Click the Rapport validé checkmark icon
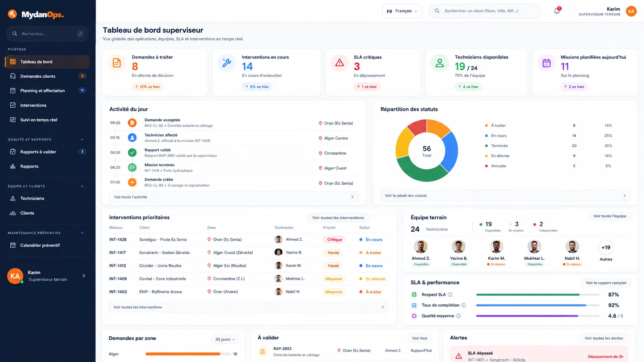The image size is (644, 362). (x=132, y=152)
